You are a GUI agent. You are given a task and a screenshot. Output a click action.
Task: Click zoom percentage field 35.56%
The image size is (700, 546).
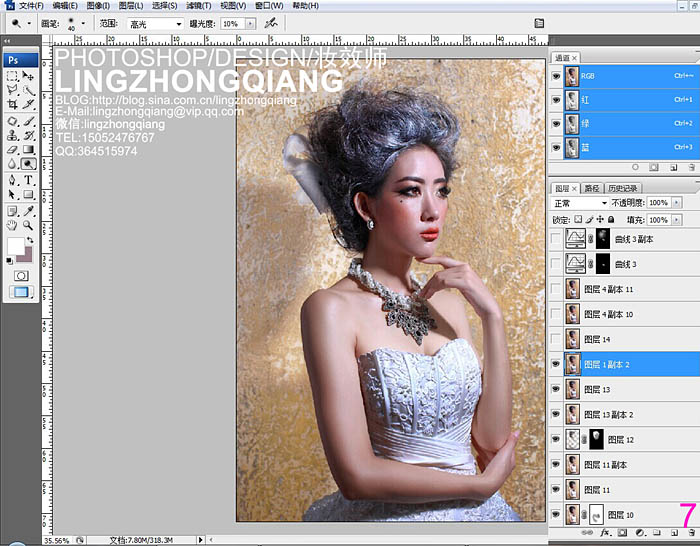(x=56, y=540)
